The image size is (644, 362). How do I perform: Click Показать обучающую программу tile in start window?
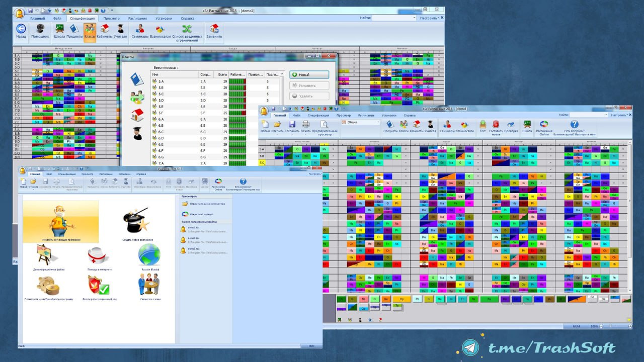coord(61,221)
